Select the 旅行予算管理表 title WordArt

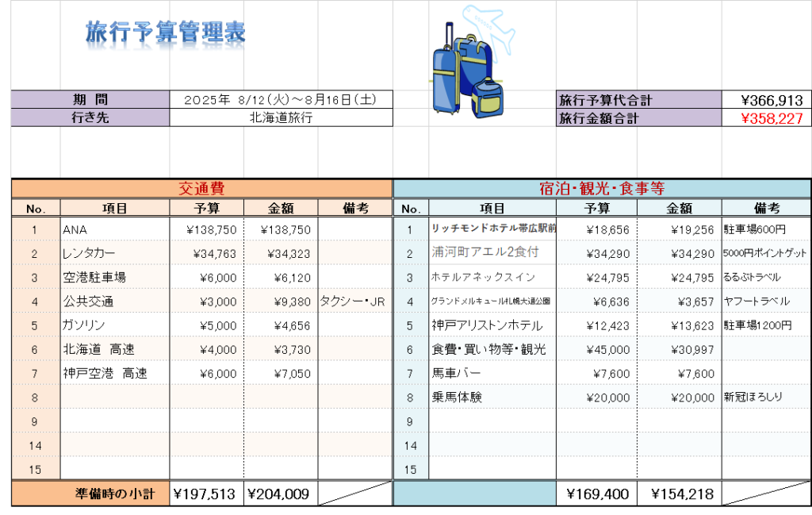pyautogui.click(x=165, y=33)
